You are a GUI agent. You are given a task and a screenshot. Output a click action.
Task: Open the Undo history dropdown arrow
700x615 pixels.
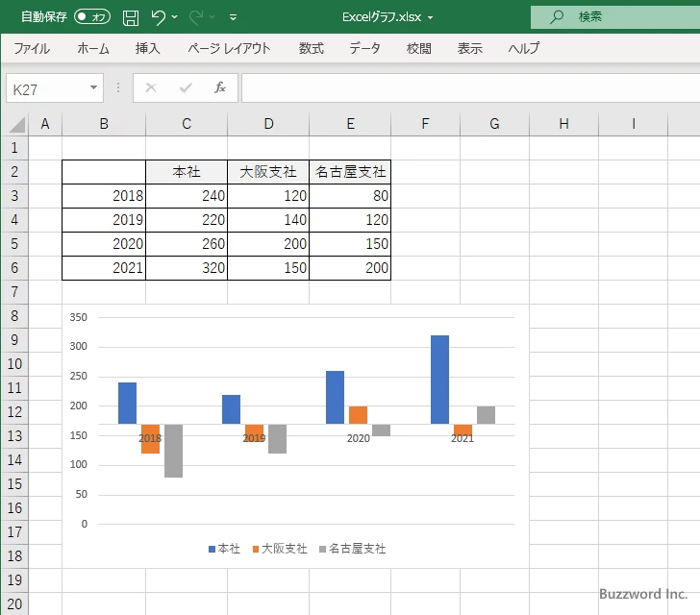(x=175, y=17)
